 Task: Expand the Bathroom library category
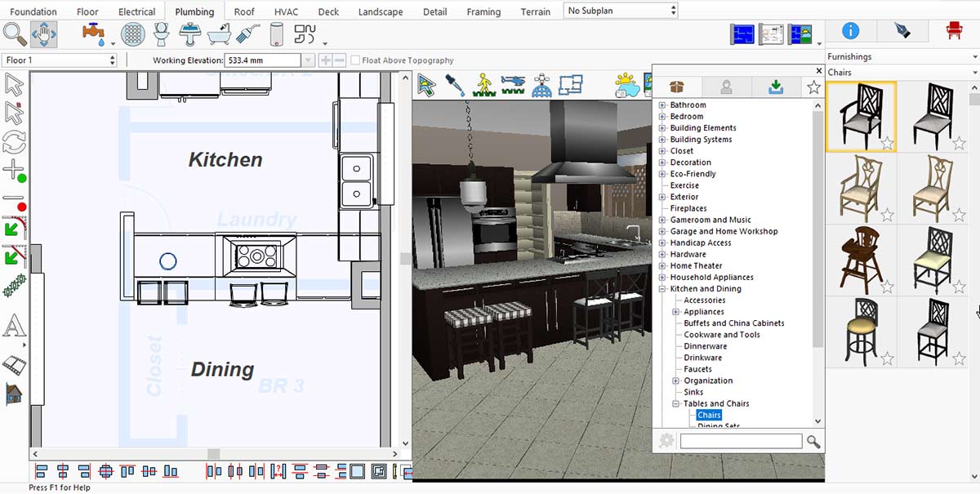click(x=662, y=105)
